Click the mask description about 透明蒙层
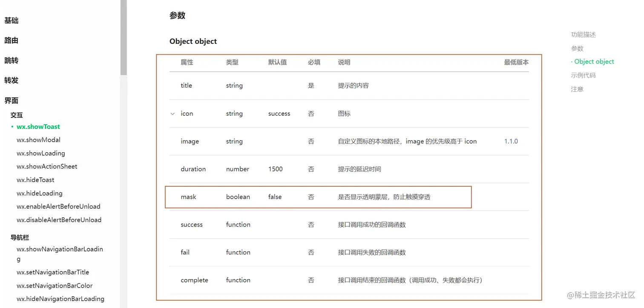This screenshot has width=644, height=308. (x=384, y=197)
